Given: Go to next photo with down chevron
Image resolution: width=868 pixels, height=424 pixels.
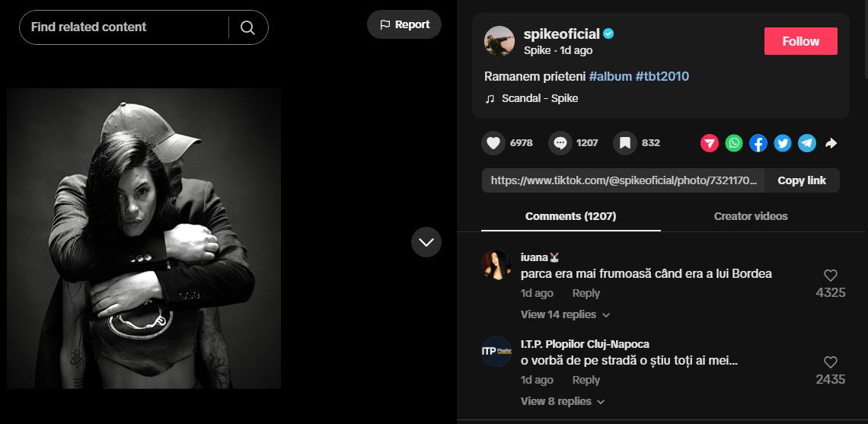Looking at the screenshot, I should point(426,242).
